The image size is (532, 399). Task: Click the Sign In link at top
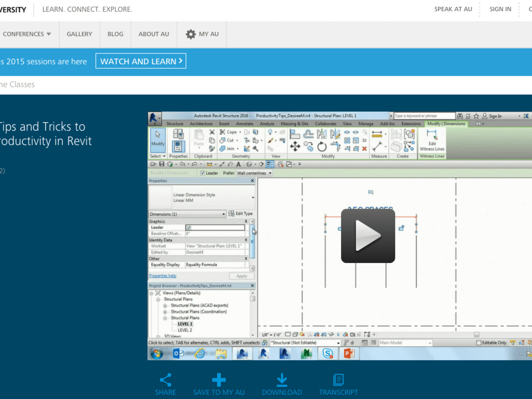click(500, 9)
